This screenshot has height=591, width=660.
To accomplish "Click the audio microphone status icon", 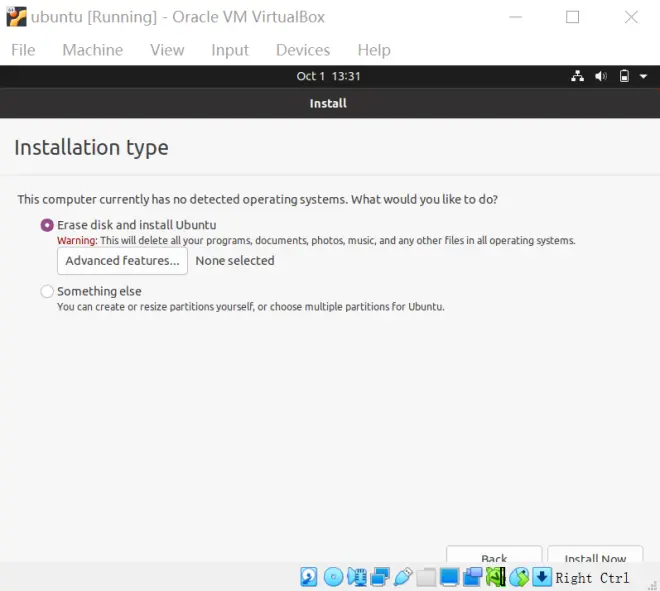I will pos(357,577).
